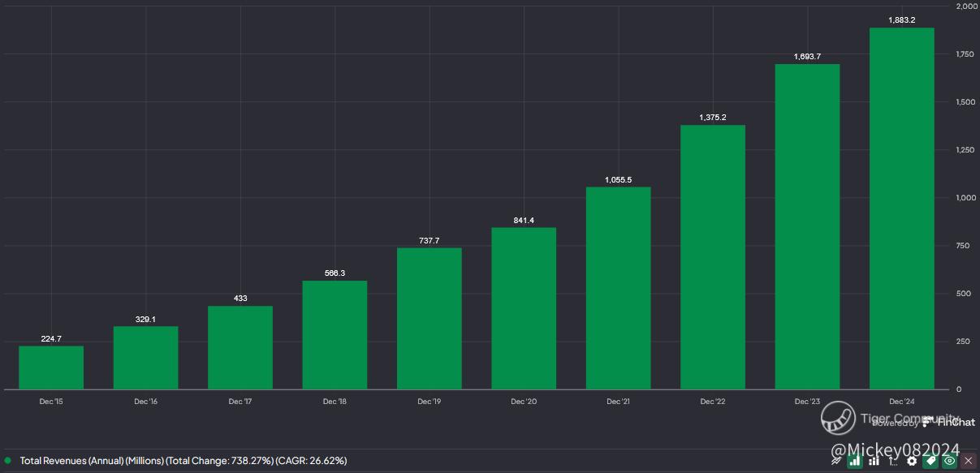Click the 1,055.5 value label
The height and width of the screenshot is (473, 980).
click(618, 179)
